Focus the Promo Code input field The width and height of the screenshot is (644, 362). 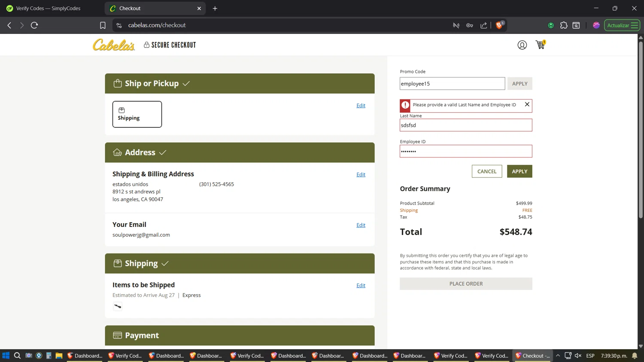click(452, 84)
